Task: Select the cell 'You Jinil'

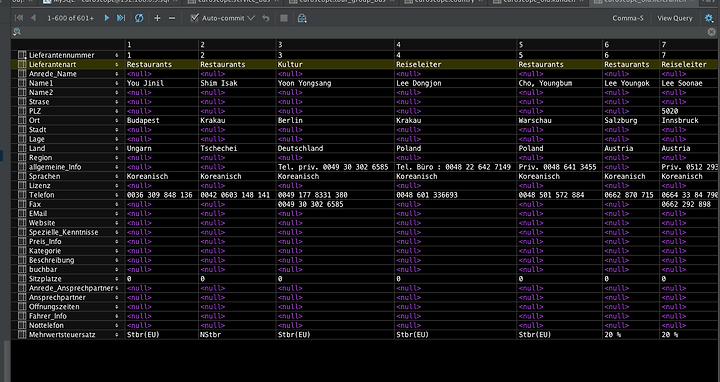Action: click(162, 83)
